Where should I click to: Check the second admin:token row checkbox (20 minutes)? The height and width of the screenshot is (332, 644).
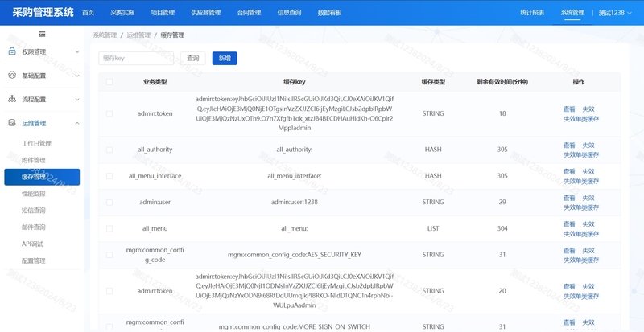[x=109, y=291]
